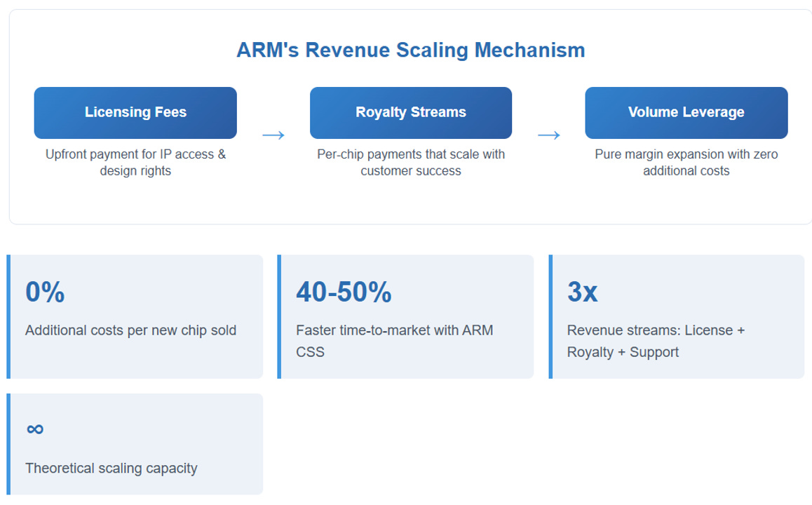
Task: Click the 40-50% statistic value
Action: [344, 292]
